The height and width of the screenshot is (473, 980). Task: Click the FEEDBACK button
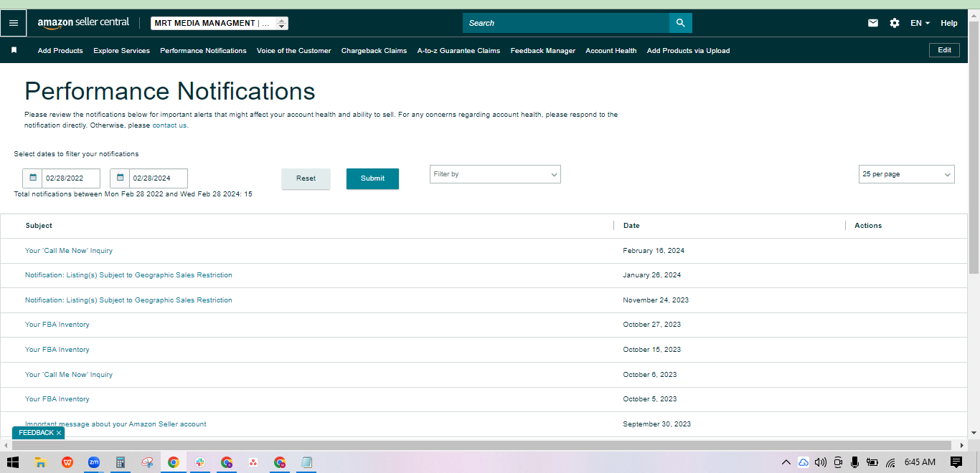[36, 433]
